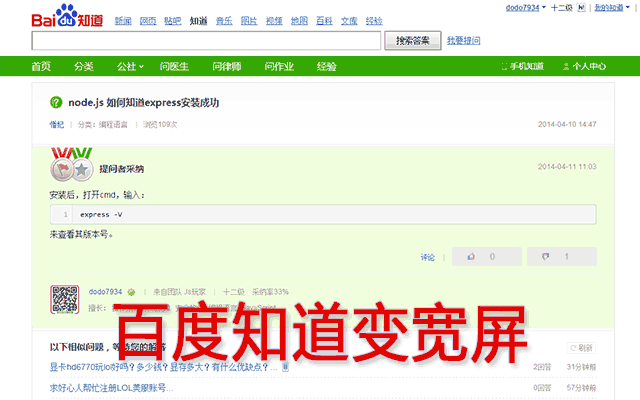Select 首页 in the green menu bar
Viewport: 640px width, 400px height.
pos(41,66)
